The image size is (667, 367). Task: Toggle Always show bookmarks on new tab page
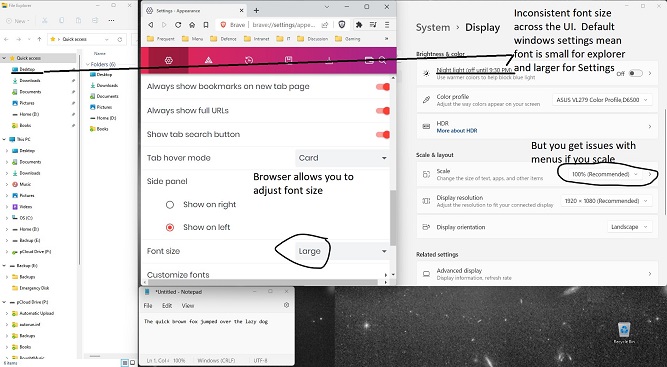(x=383, y=87)
